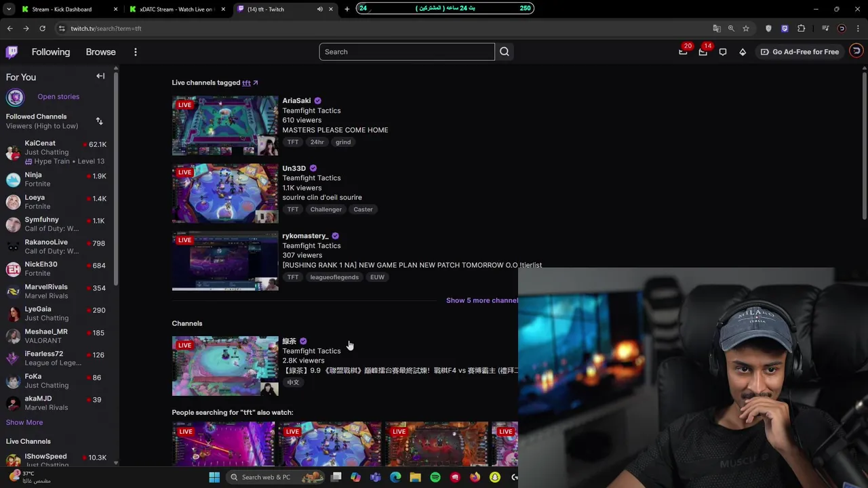Open Symfuhny in followed channels
Viewport: 868px width, 488px height.
click(x=57, y=224)
